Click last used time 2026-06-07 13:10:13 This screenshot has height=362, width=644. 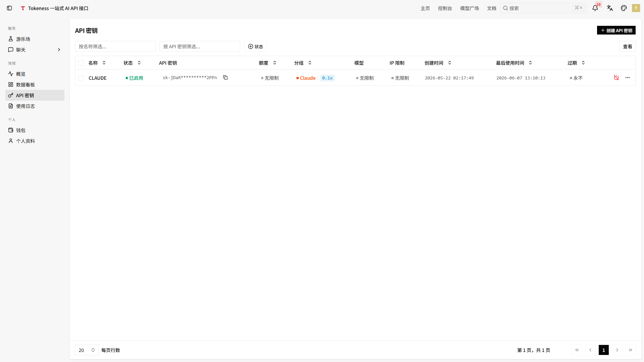521,78
